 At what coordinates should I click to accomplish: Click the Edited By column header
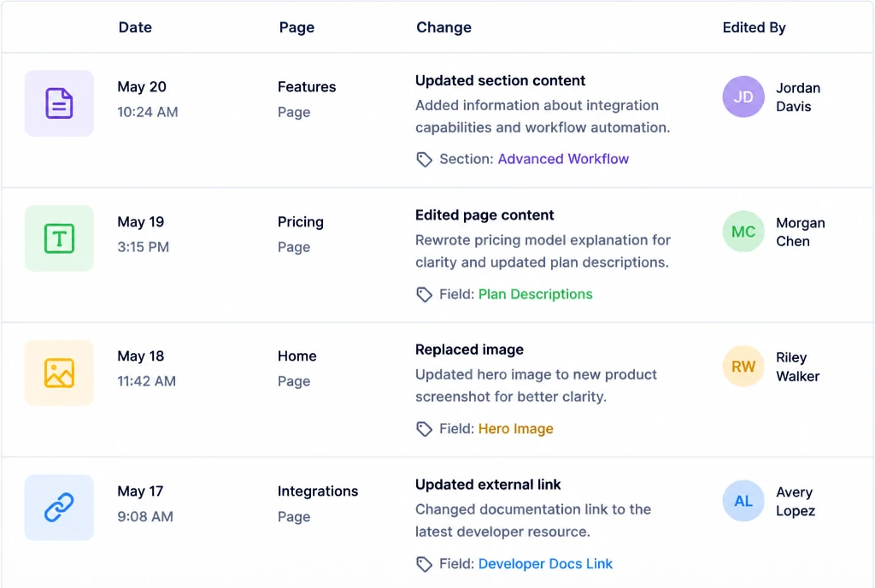[x=754, y=27]
